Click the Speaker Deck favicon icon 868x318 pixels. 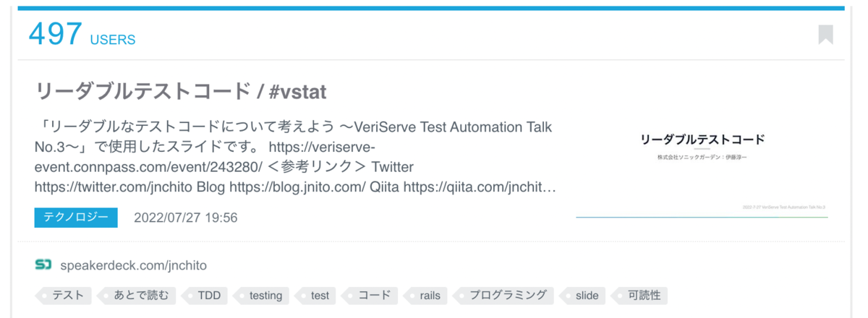click(43, 265)
